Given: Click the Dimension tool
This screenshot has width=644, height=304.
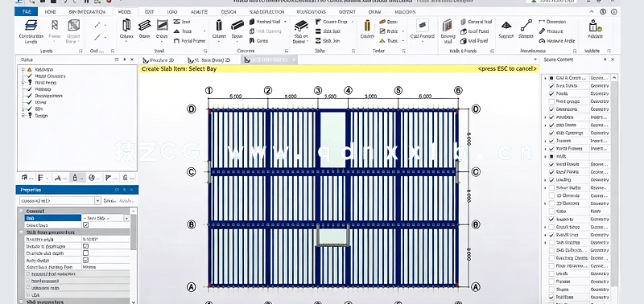Looking at the screenshot, I should pos(552,22).
